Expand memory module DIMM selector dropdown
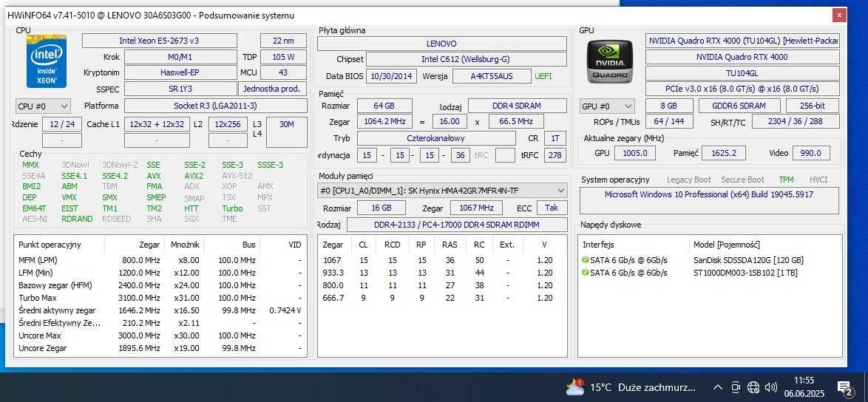868x402 pixels. click(442, 191)
